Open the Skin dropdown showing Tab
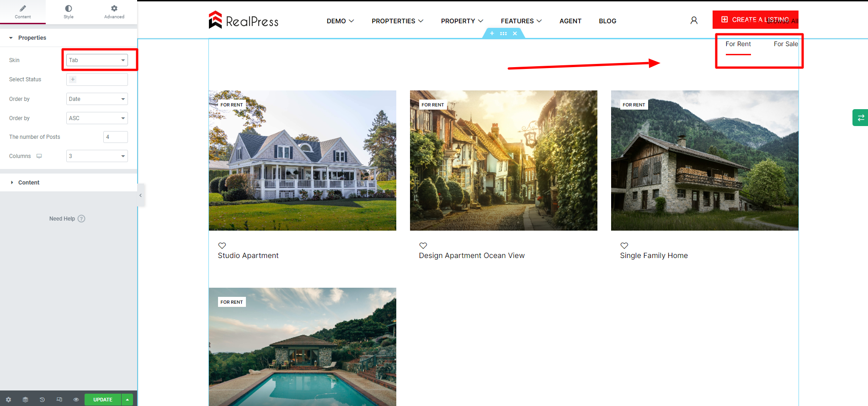The width and height of the screenshot is (868, 406). pyautogui.click(x=97, y=60)
